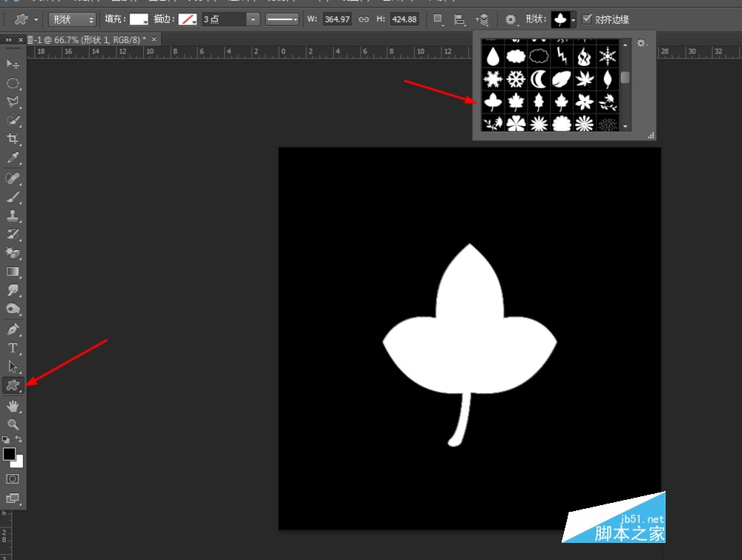742x560 pixels.
Task: Choose the crescent moon shape preset
Action: pos(539,79)
